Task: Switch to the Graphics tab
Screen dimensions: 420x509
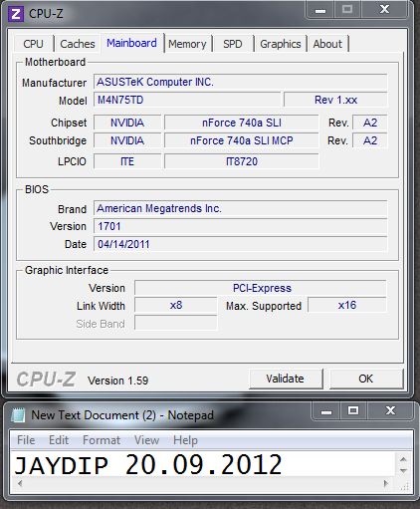Action: pyautogui.click(x=281, y=44)
